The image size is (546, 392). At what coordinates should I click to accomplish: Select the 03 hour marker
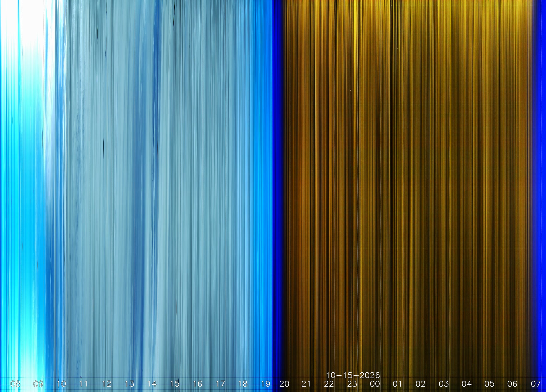click(x=444, y=384)
